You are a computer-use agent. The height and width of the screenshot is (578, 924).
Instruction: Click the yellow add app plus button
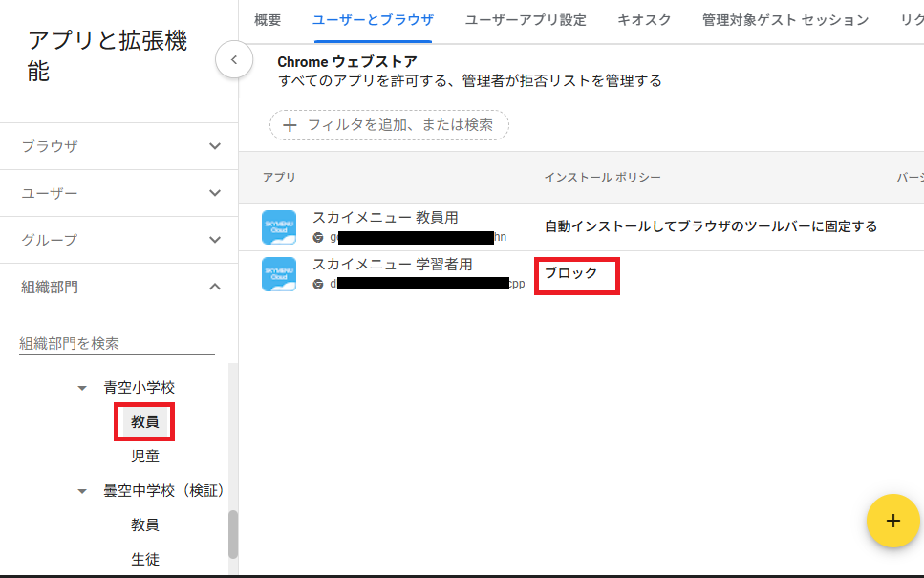tap(892, 521)
